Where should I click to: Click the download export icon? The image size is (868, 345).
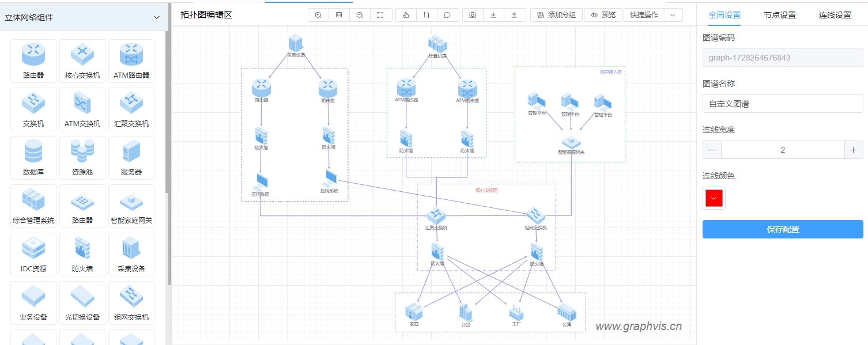493,15
